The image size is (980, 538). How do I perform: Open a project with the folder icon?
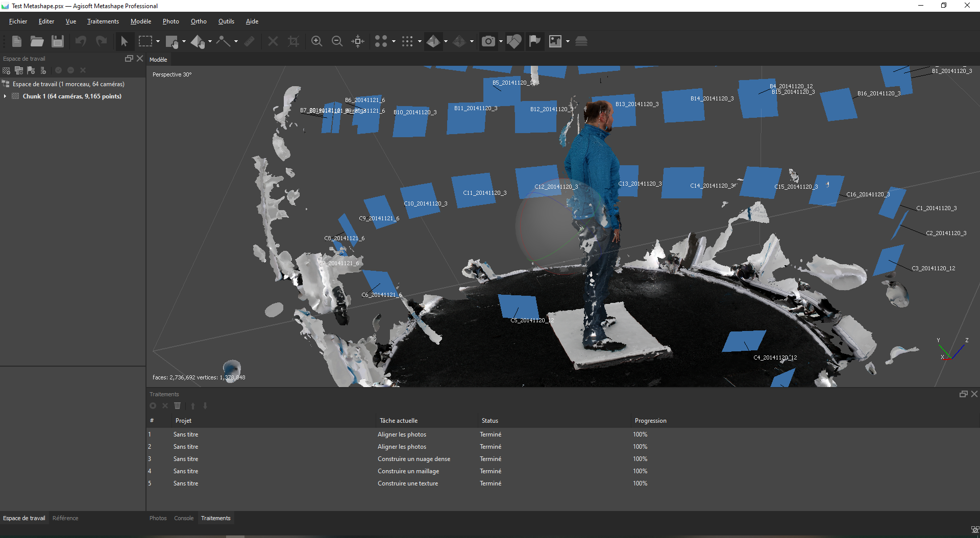point(37,41)
